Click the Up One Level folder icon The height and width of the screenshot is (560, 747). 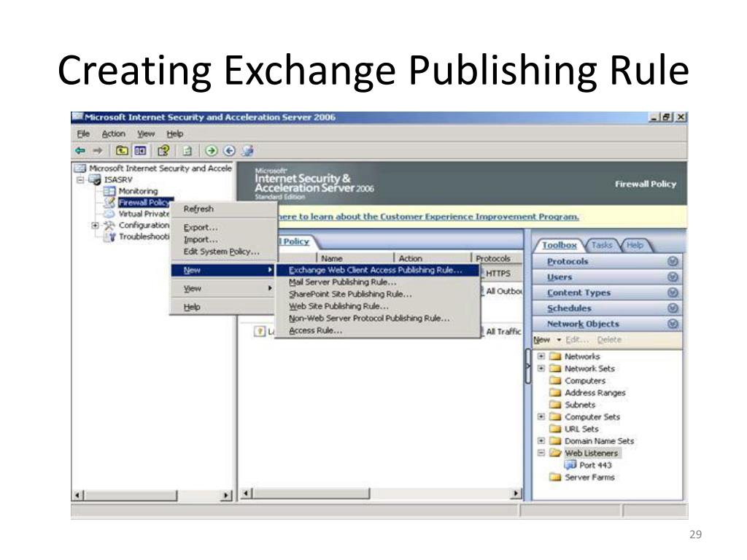(x=122, y=151)
